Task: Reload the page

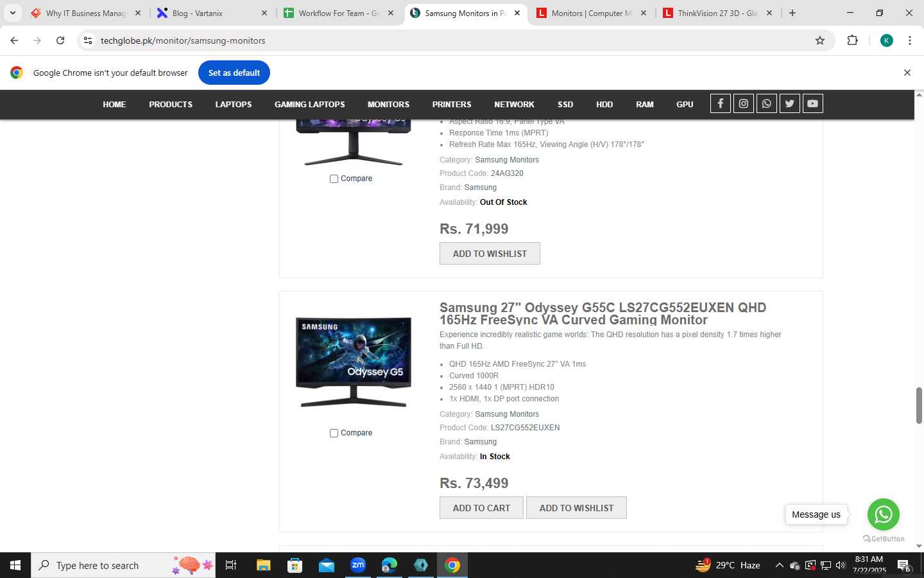Action: (x=60, y=40)
